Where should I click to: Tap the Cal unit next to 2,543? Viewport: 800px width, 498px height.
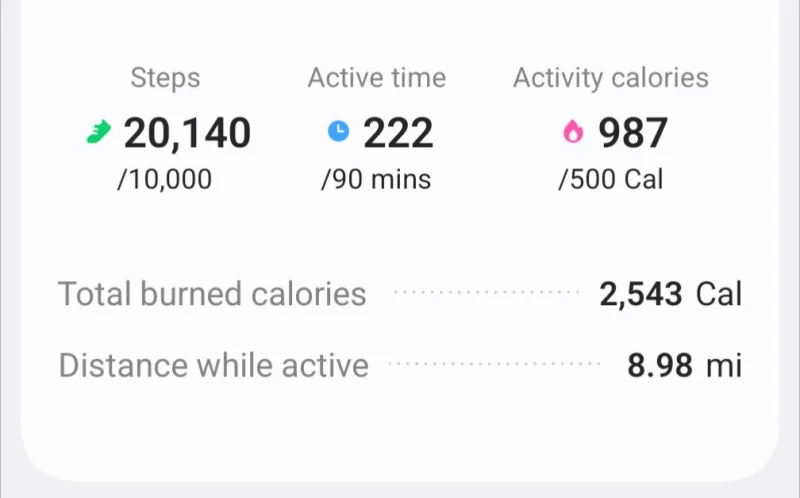click(719, 294)
